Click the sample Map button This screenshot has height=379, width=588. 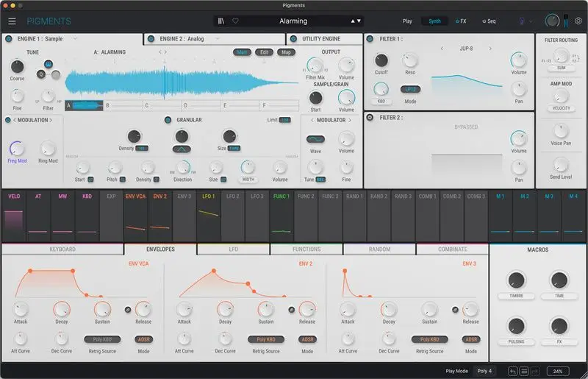tap(286, 52)
